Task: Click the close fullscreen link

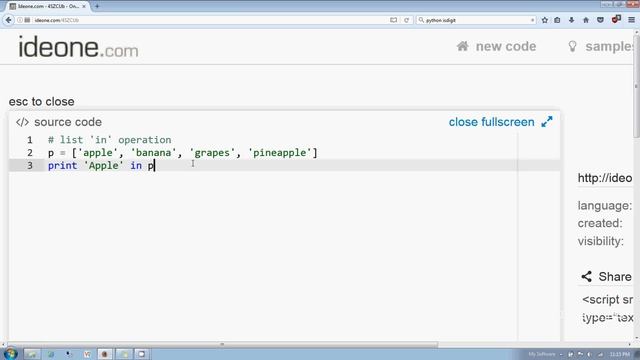Action: pos(491,122)
